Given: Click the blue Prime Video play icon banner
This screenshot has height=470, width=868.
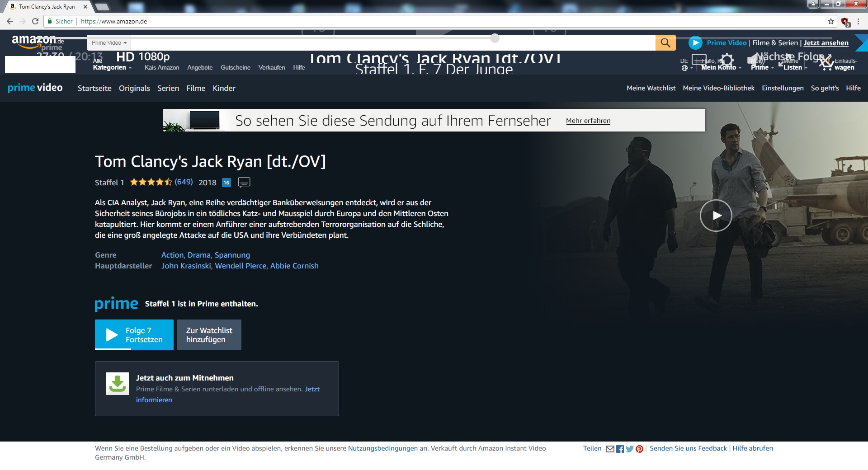Looking at the screenshot, I should [x=695, y=43].
